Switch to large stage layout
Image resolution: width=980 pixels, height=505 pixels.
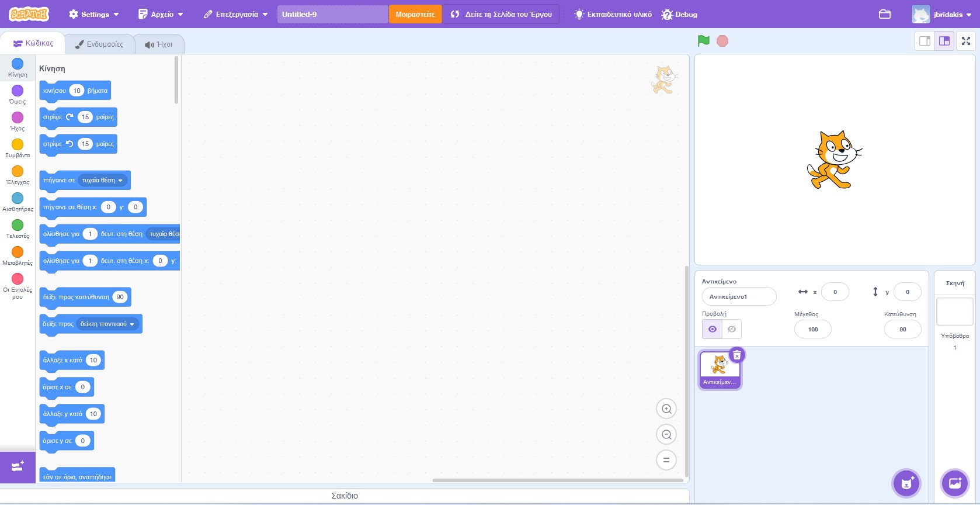click(x=944, y=41)
